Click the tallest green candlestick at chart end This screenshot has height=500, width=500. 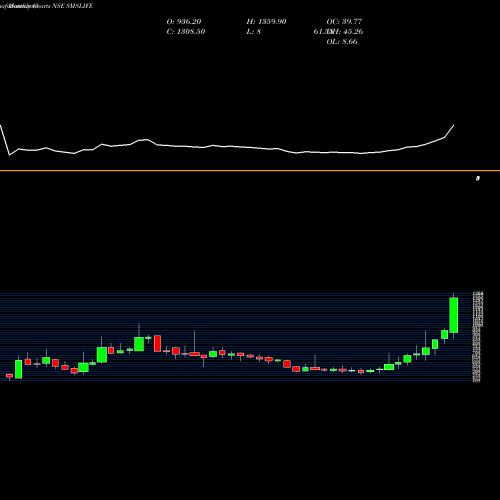(x=454, y=315)
